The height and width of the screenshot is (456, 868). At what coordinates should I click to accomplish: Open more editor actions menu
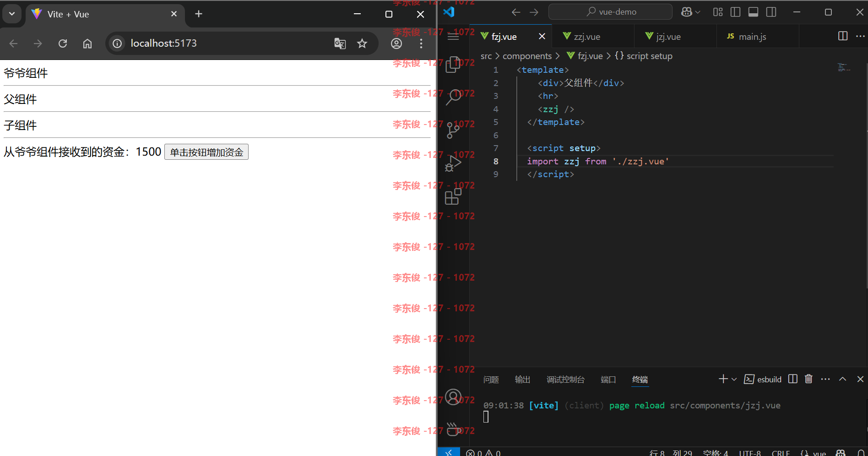click(860, 36)
